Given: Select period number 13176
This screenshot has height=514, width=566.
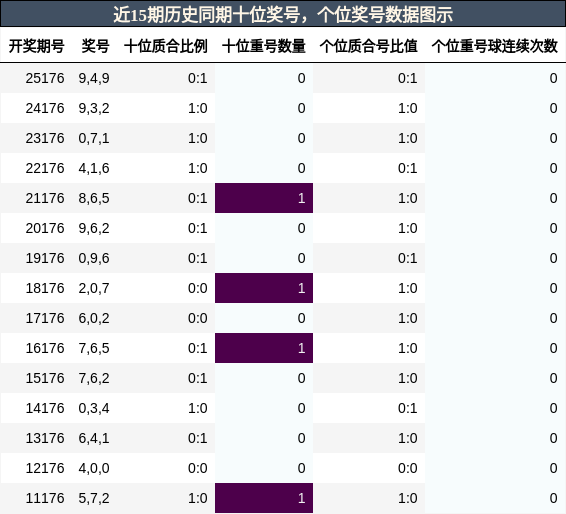Looking at the screenshot, I should pyautogui.click(x=45, y=438).
